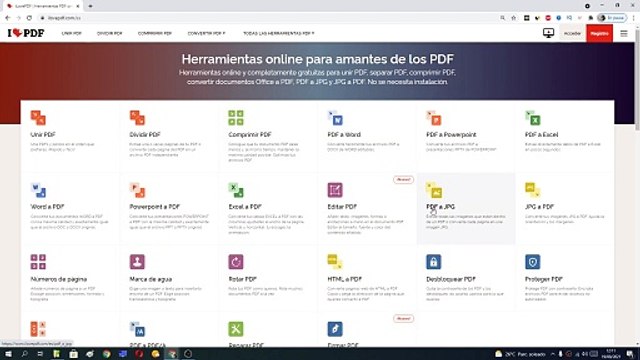
Task: Reload the page with the refresh button
Action: click(29, 18)
